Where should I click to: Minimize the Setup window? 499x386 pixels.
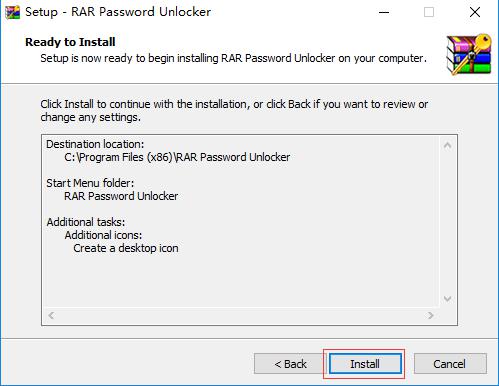click(x=384, y=13)
